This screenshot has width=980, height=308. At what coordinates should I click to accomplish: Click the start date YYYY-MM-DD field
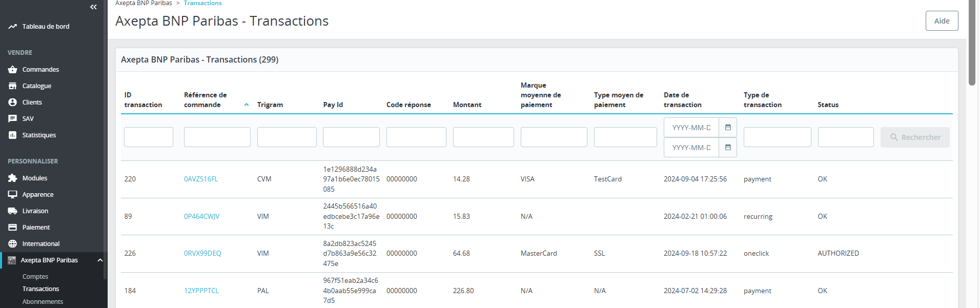point(691,128)
